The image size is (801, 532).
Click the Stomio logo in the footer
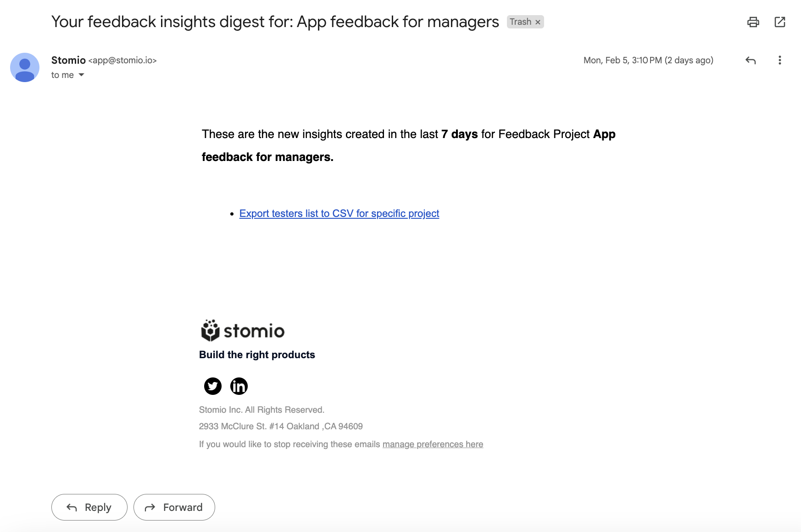[x=243, y=331]
